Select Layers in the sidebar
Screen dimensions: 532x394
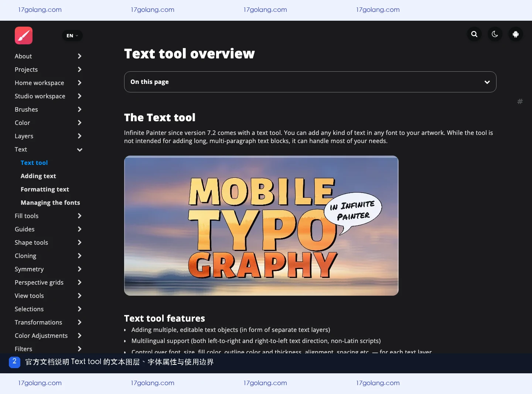coord(24,136)
